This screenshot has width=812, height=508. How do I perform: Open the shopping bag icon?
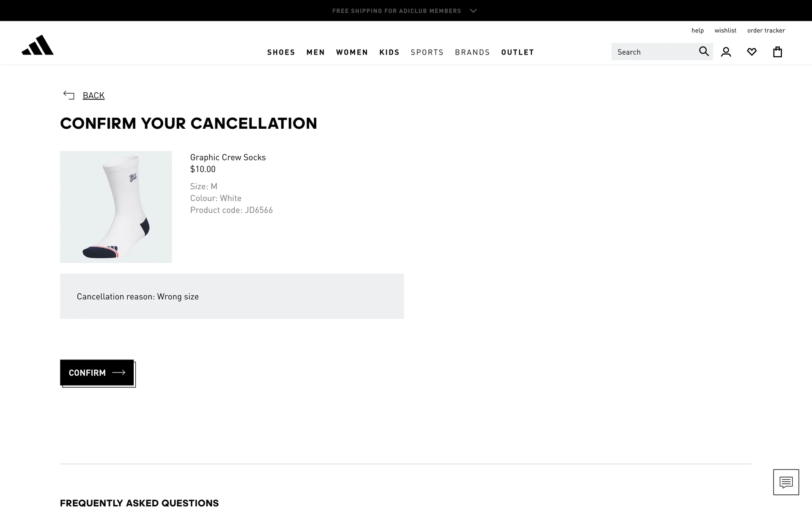777,52
